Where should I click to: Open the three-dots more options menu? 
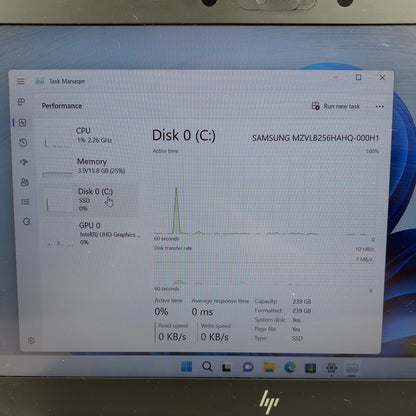pyautogui.click(x=380, y=107)
